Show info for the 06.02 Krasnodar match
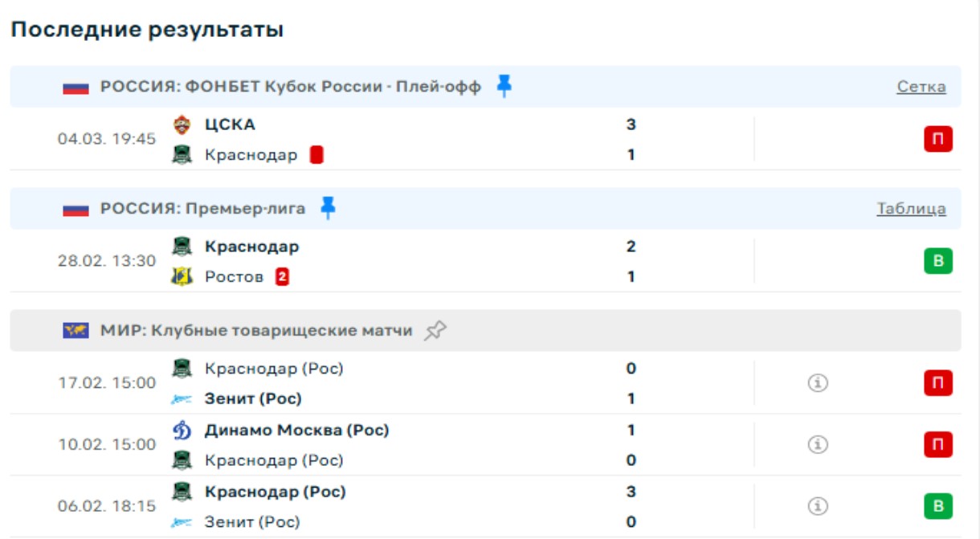This screenshot has width=980, height=539. (x=818, y=506)
